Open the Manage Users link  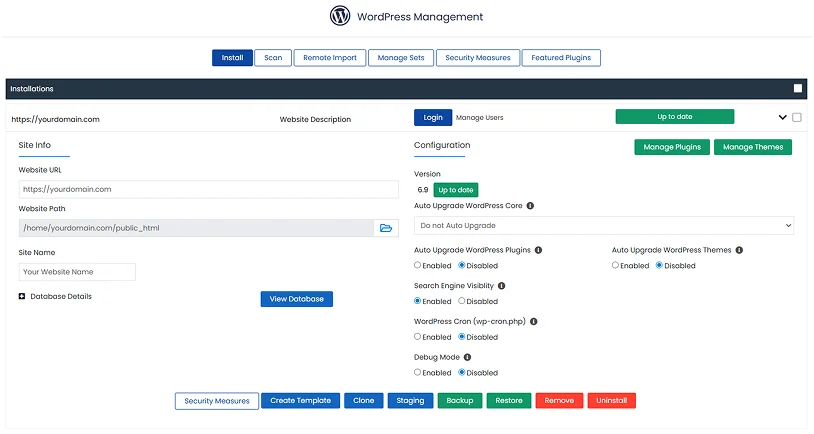pos(480,118)
